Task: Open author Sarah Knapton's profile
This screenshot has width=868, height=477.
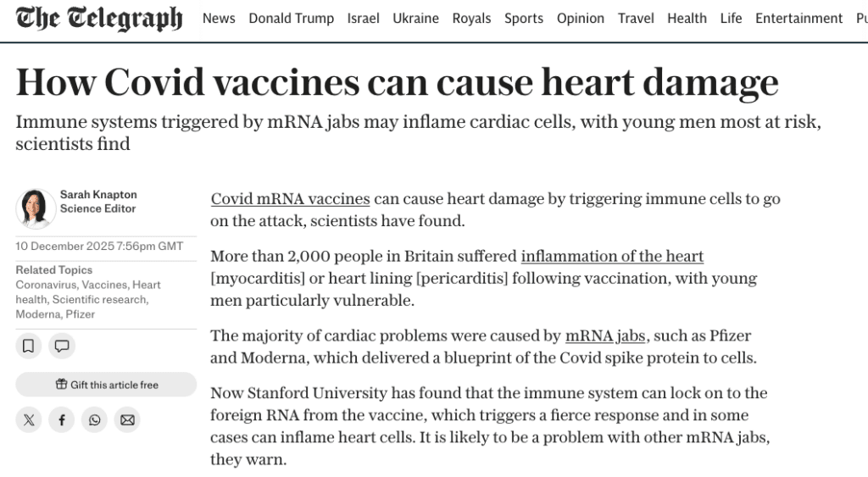Action: (98, 195)
